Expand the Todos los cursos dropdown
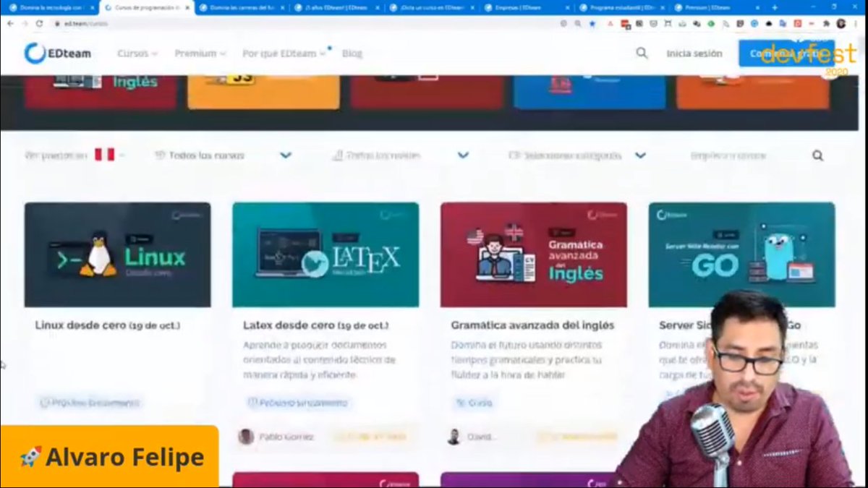This screenshot has width=868, height=488. (223, 155)
